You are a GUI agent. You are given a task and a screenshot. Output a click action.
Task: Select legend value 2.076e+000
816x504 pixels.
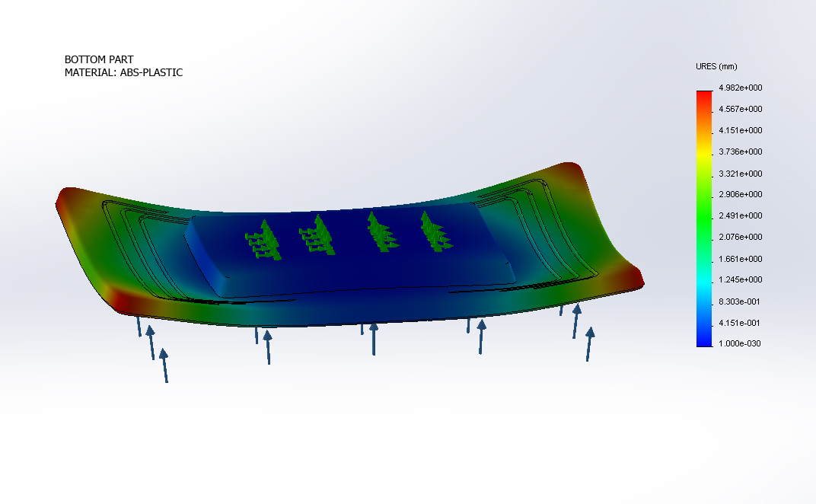[740, 237]
